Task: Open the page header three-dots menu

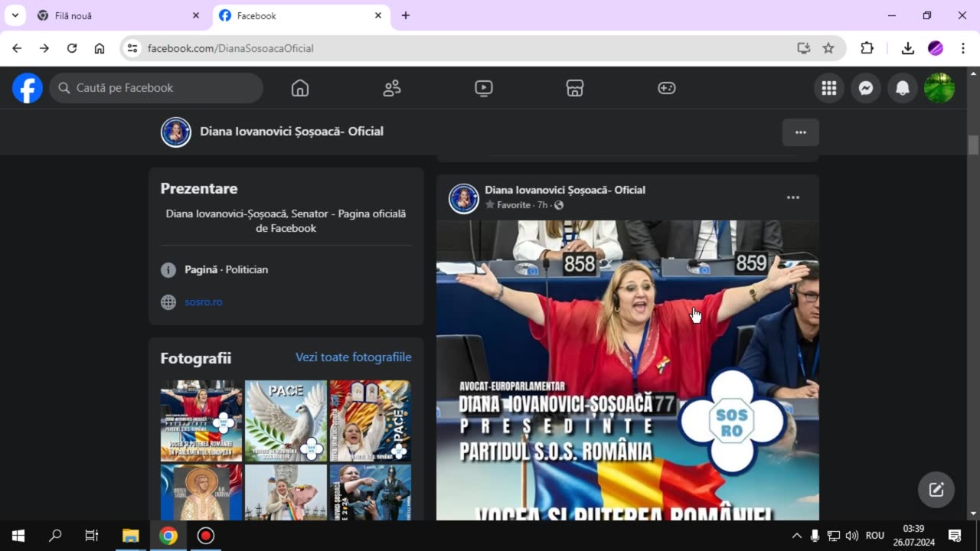Action: 801,132
